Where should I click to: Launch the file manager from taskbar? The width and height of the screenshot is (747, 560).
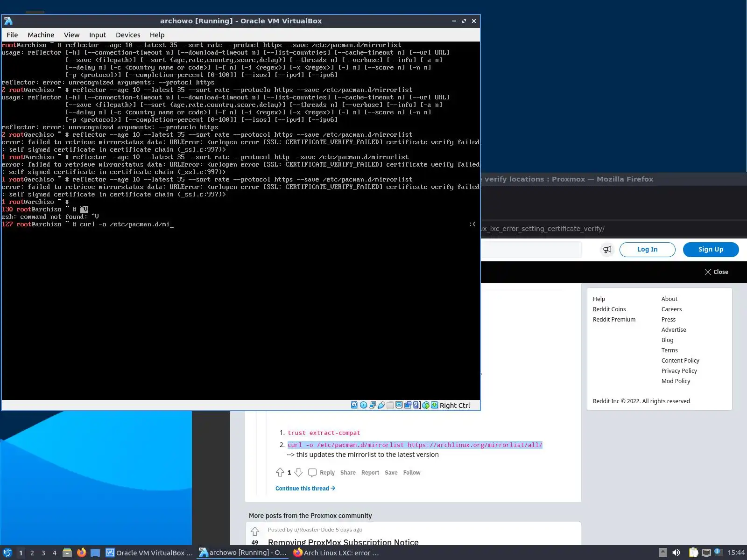pyautogui.click(x=67, y=553)
